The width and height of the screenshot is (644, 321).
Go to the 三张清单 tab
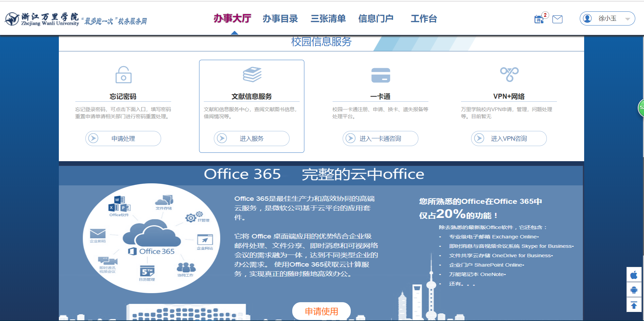click(328, 18)
